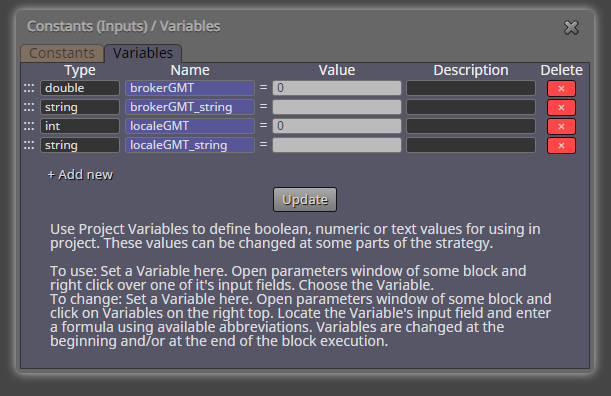Image resolution: width=611 pixels, height=396 pixels.
Task: Grab the drag handle of brokerGMT row
Action: (29, 88)
